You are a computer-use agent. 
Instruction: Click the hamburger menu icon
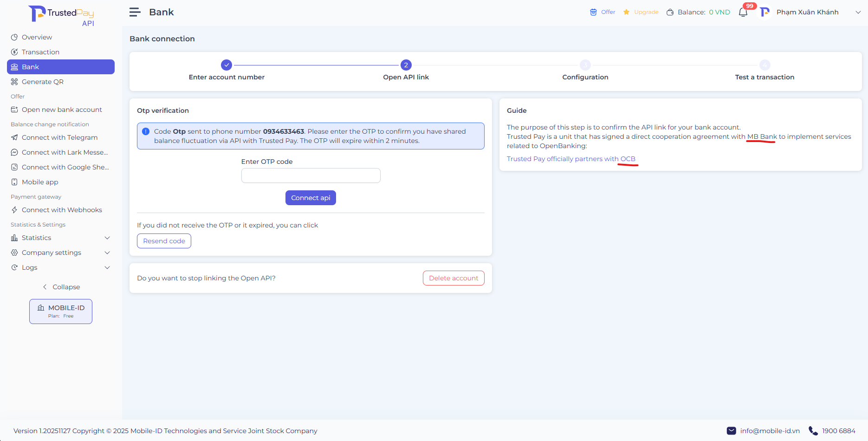(135, 12)
